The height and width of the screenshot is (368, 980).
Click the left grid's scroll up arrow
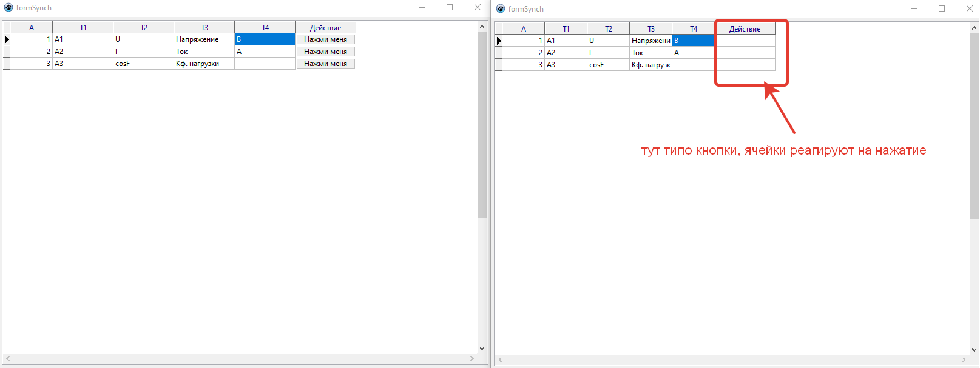point(482,27)
